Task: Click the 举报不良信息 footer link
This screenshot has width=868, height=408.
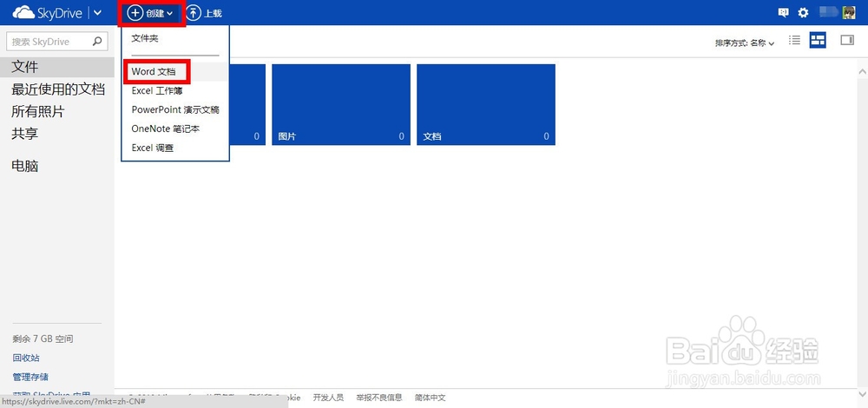Action: coord(379,398)
